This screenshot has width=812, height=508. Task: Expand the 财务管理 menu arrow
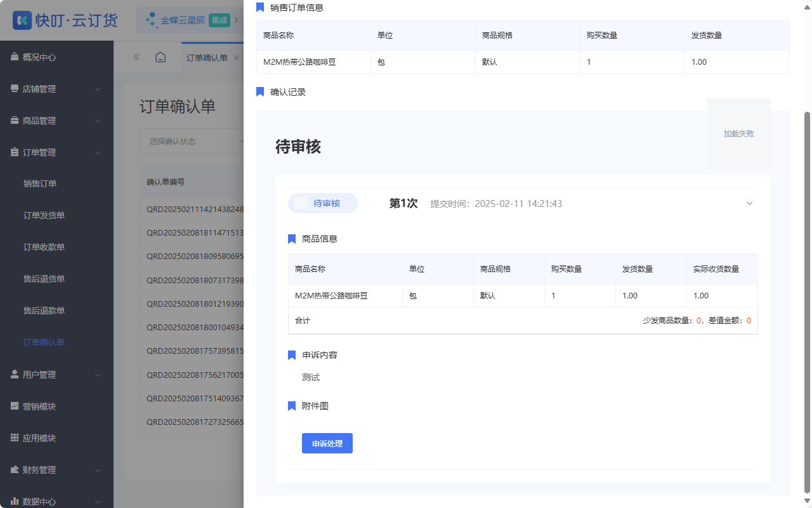point(98,470)
